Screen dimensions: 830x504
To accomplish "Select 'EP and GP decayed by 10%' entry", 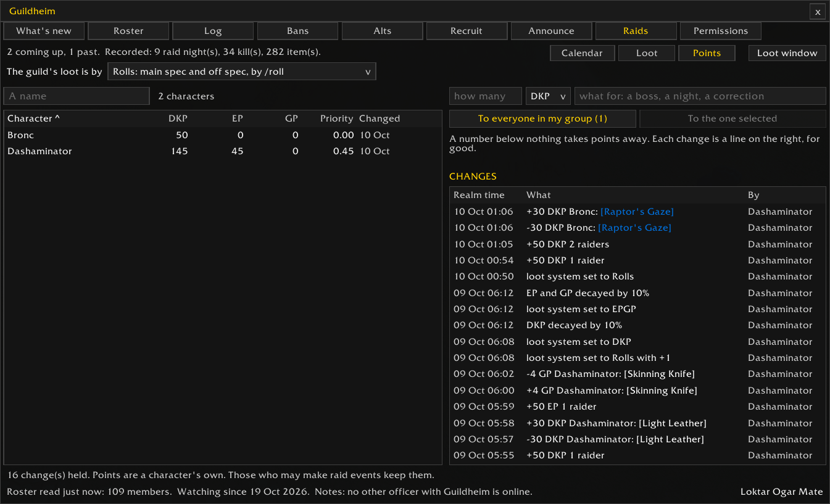I will click(637, 293).
